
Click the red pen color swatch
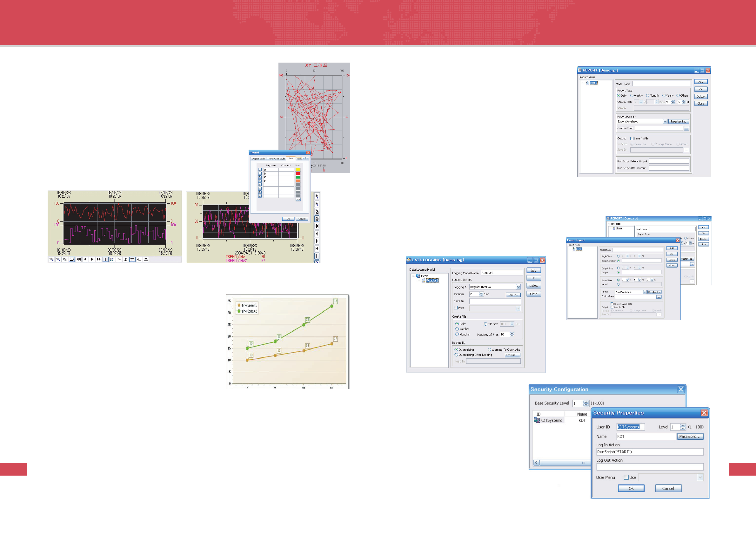[298, 173]
